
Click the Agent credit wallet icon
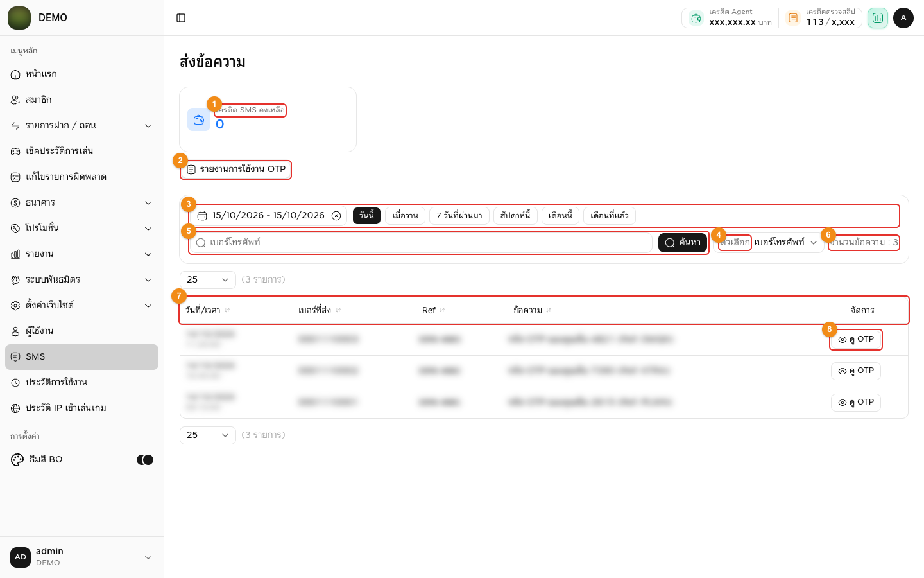point(696,18)
